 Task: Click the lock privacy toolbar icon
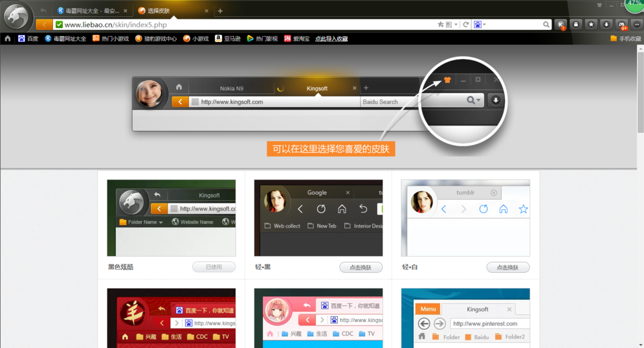pos(576,25)
